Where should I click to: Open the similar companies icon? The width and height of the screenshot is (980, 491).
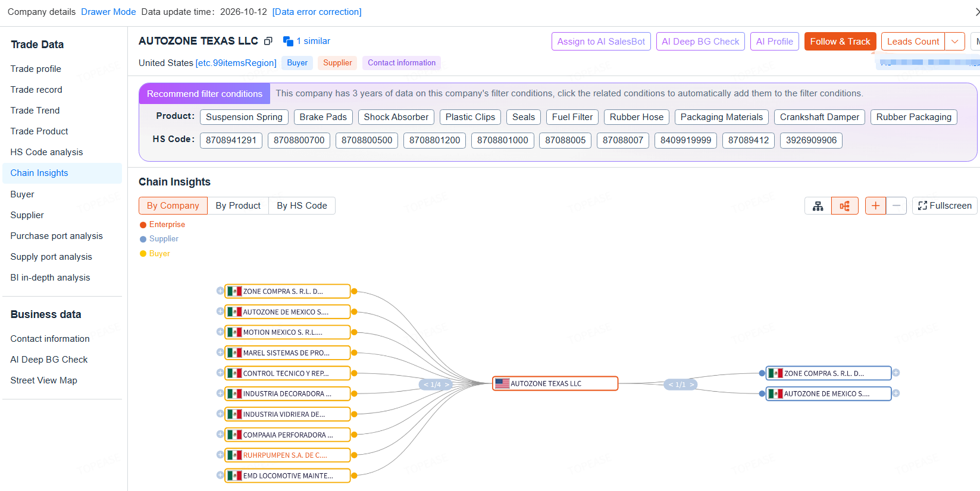288,41
